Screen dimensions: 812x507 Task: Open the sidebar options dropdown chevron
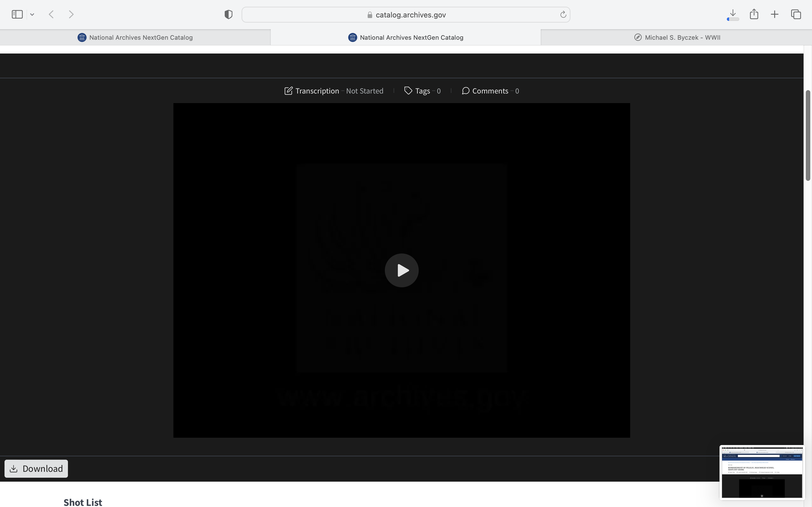click(x=32, y=14)
